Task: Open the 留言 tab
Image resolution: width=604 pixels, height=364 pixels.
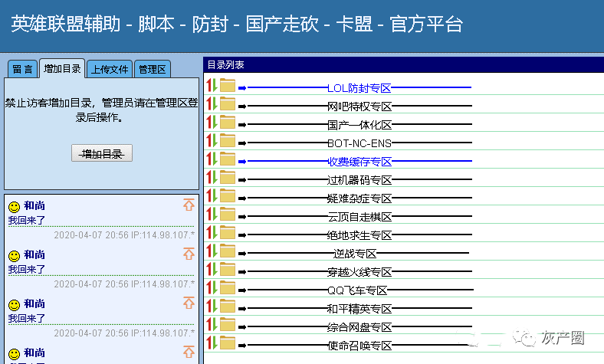Action: pyautogui.click(x=22, y=69)
